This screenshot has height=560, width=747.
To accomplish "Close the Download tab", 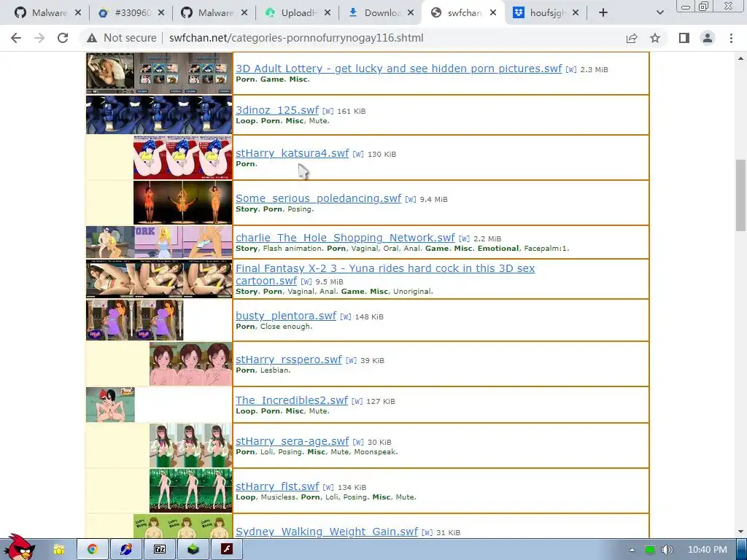I will point(411,13).
